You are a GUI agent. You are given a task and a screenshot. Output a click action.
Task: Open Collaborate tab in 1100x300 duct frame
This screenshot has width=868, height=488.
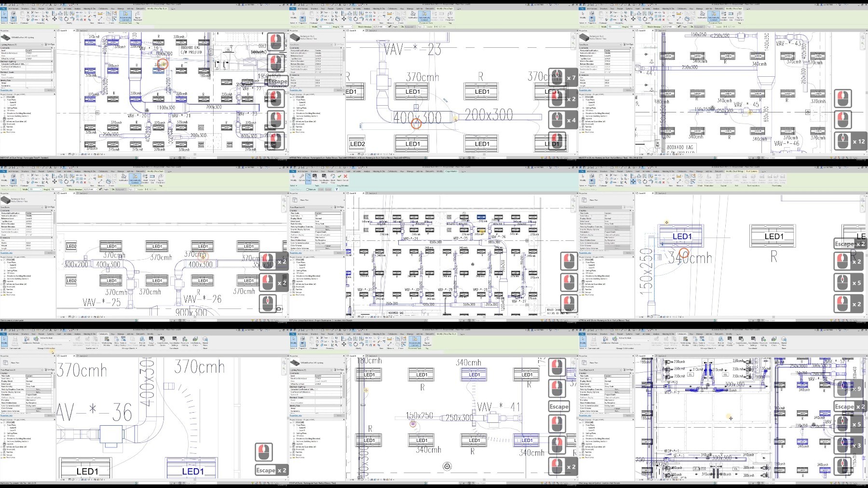coord(103,9)
